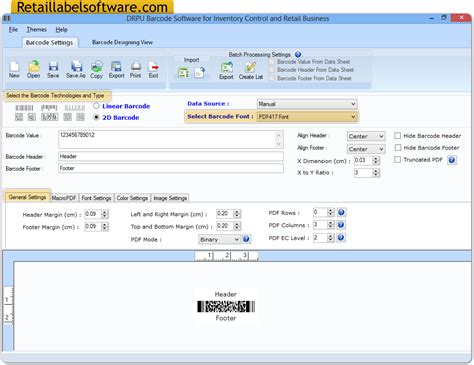This screenshot has height=365, width=474.
Task: Open the Themes menu
Action: (x=37, y=30)
